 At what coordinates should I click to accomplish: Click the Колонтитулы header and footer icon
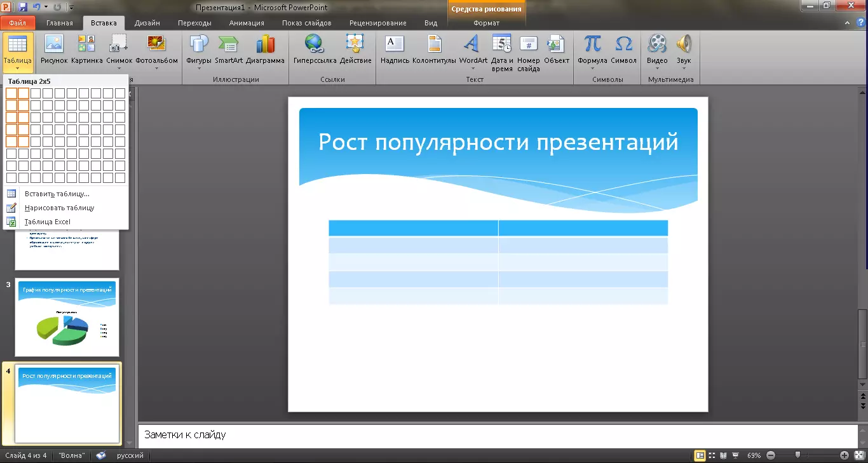point(434,50)
